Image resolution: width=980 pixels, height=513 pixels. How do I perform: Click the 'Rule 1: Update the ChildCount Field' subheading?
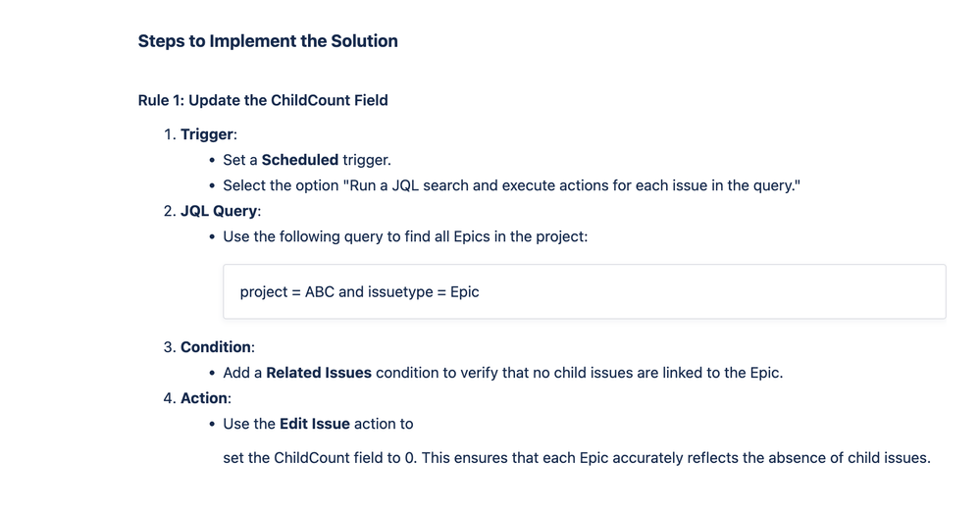coord(263,101)
